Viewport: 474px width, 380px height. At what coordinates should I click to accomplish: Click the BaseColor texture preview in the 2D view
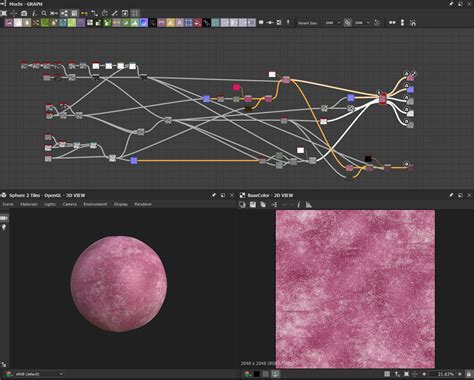(355, 289)
